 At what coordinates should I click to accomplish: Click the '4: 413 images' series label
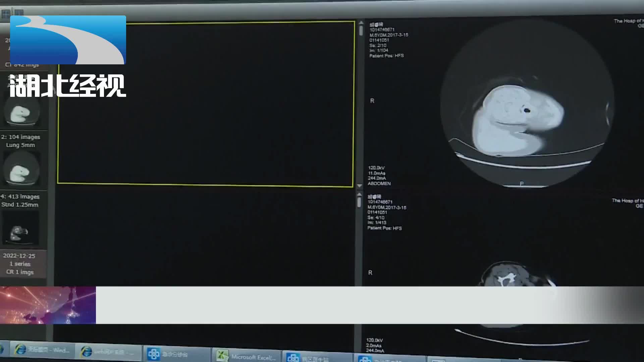click(20, 197)
